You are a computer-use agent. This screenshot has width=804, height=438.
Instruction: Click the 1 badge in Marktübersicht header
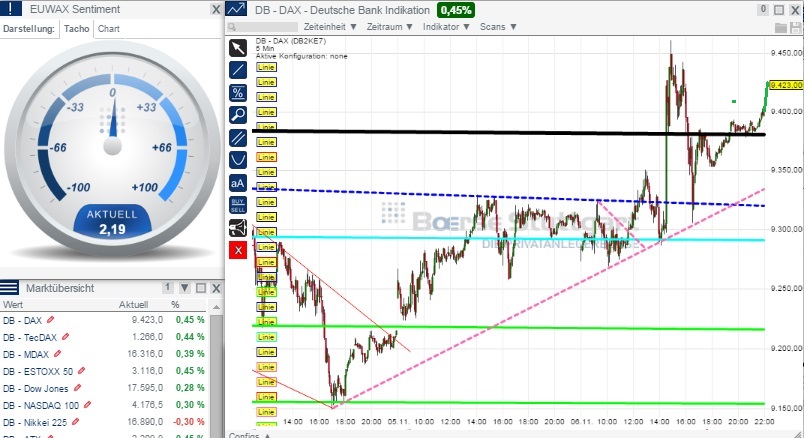click(x=168, y=288)
